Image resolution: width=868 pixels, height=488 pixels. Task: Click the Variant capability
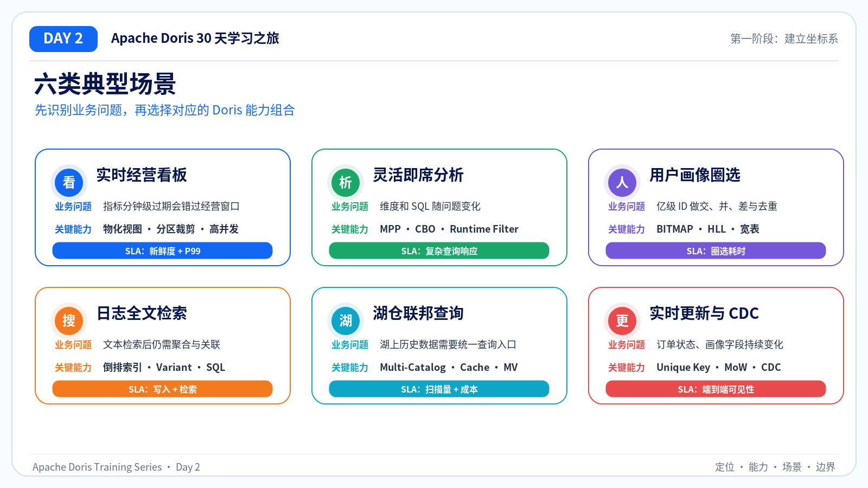[x=174, y=368]
